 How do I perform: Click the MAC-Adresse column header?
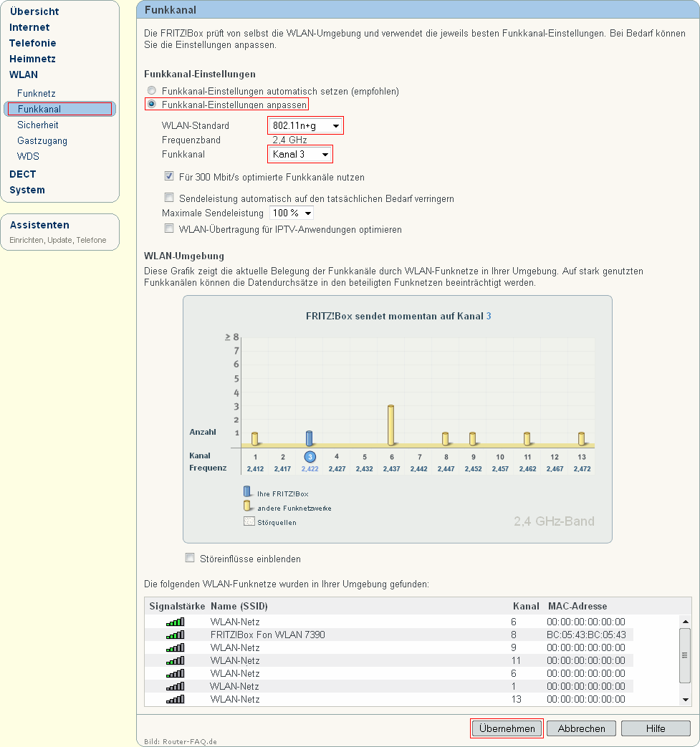577,606
